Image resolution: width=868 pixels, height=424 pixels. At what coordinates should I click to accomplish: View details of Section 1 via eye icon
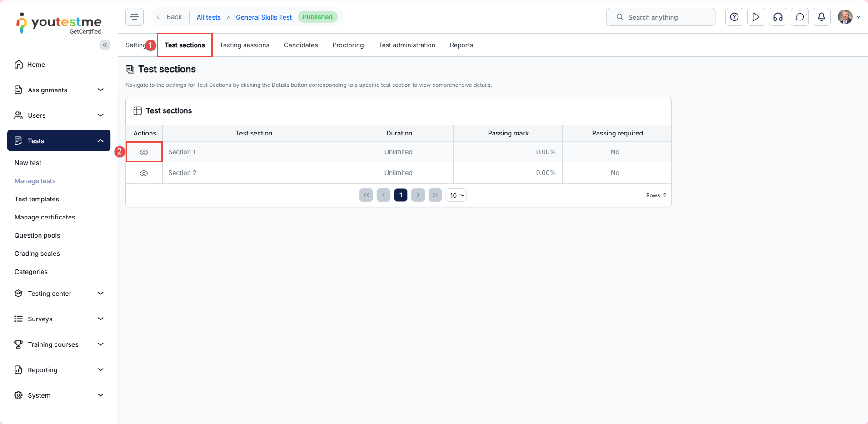tap(144, 152)
